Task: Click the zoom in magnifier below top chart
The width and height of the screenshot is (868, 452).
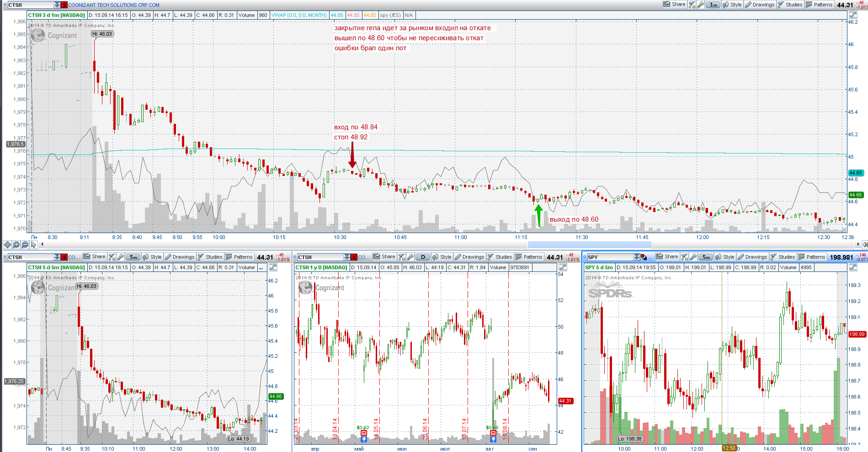Action: 16,245
